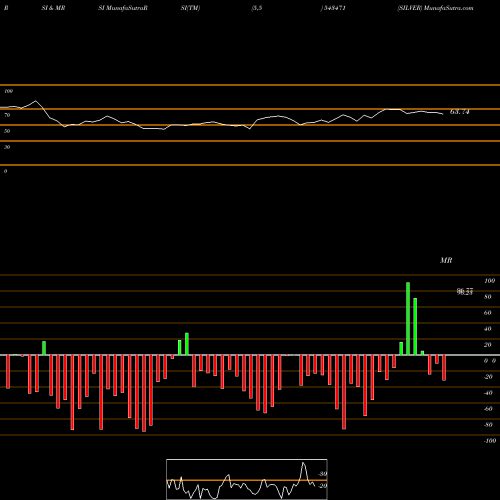Click the MR axis label -100
The image size is (500, 500).
point(490,441)
